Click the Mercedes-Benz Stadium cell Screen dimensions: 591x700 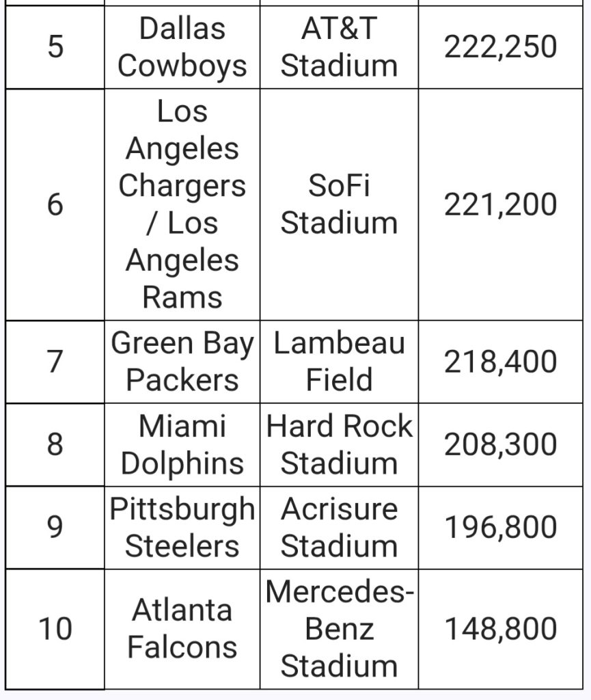coord(339,629)
